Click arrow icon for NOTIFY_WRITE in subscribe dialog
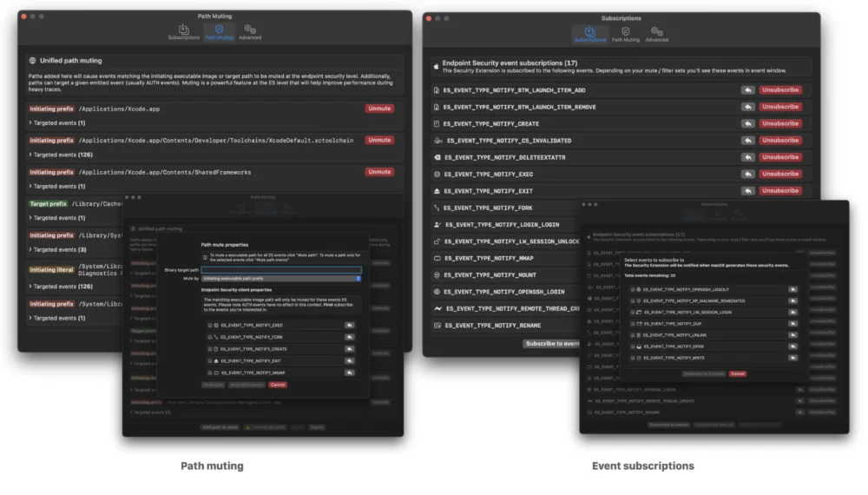Viewport: 868px width, 495px height. (792, 359)
